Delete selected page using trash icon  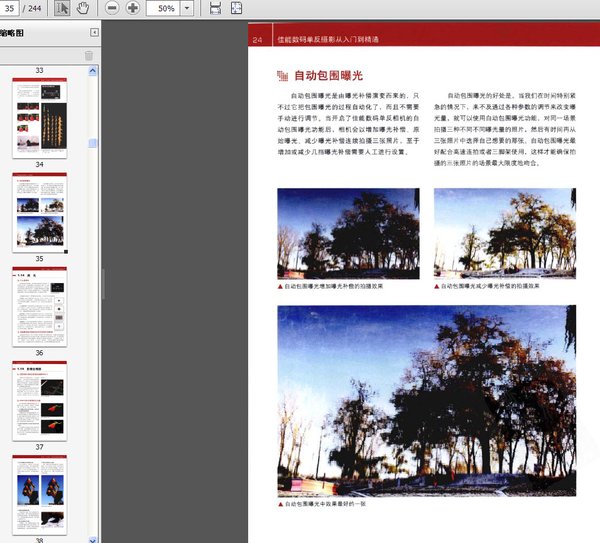89,55
